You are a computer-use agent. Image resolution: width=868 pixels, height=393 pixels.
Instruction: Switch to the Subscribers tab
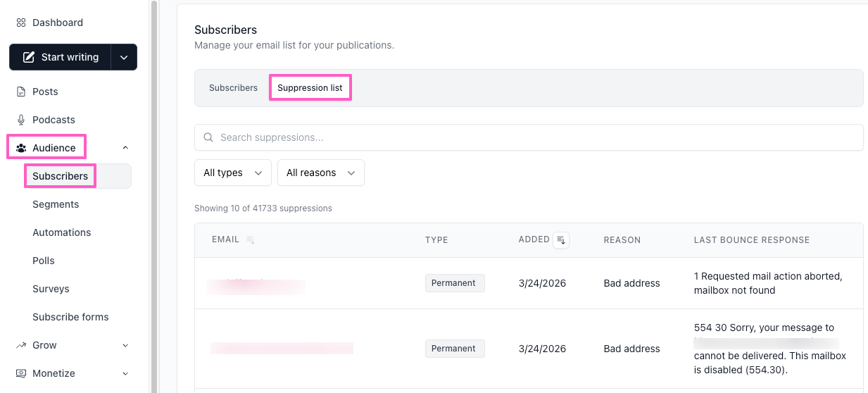(x=233, y=88)
